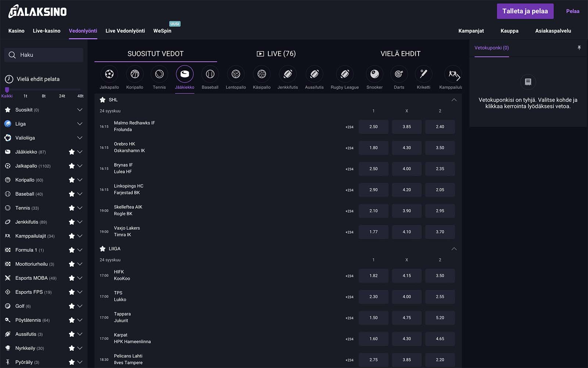Expand the Jalkapallo sidebar category
This screenshot has width=588, height=368.
click(x=80, y=166)
